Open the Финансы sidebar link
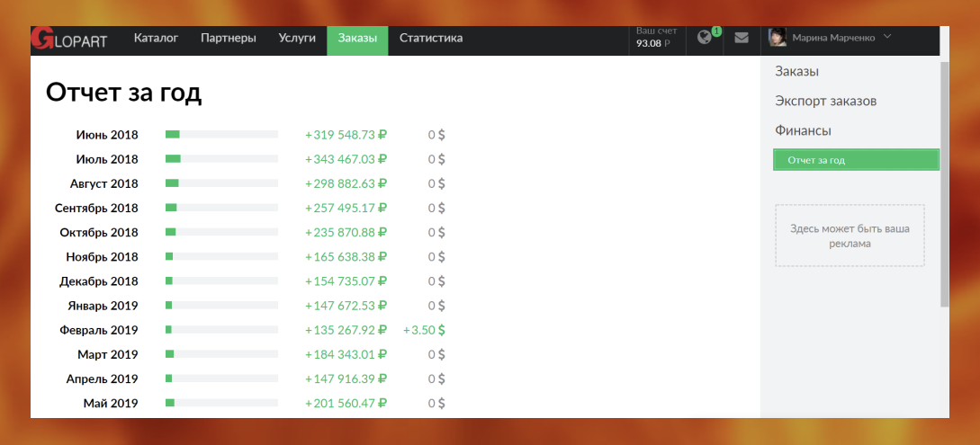 (x=803, y=131)
